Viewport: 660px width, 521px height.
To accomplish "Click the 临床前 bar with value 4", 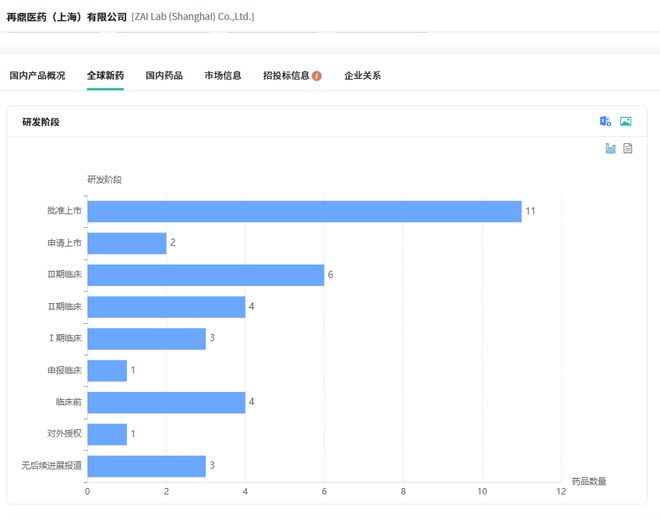I will pos(166,402).
